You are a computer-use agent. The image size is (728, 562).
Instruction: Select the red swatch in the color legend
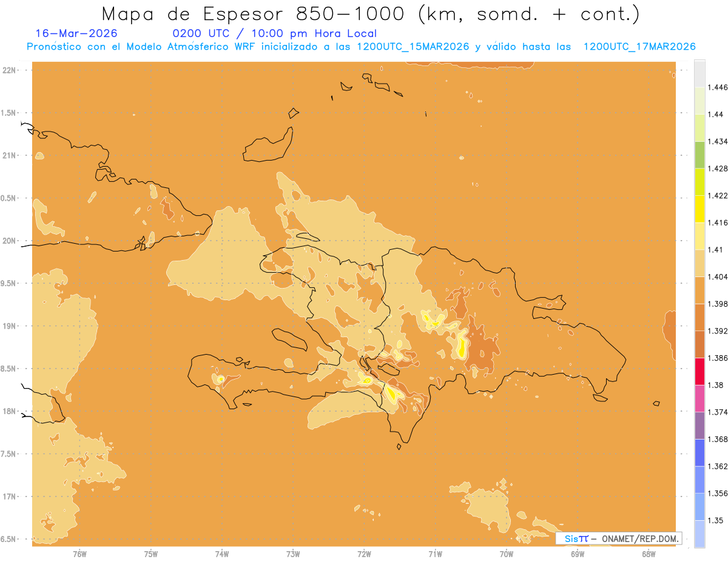pos(699,372)
